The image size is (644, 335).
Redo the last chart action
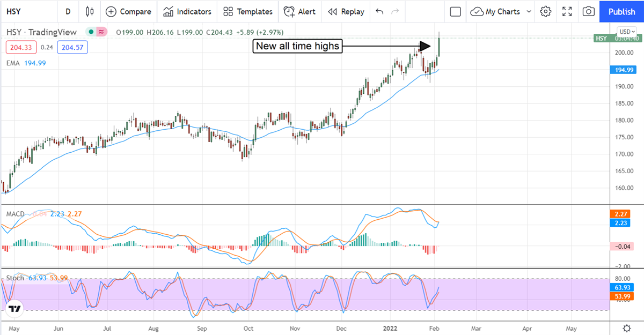point(396,11)
